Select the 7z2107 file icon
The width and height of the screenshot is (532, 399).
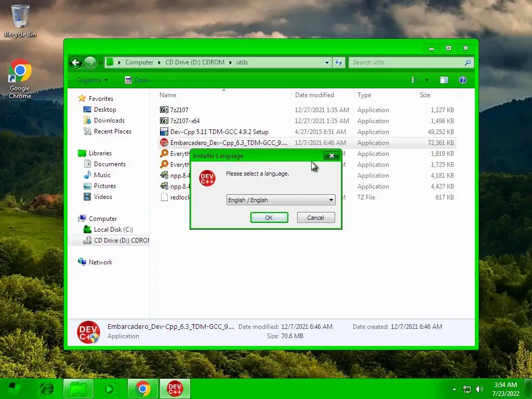click(x=164, y=110)
